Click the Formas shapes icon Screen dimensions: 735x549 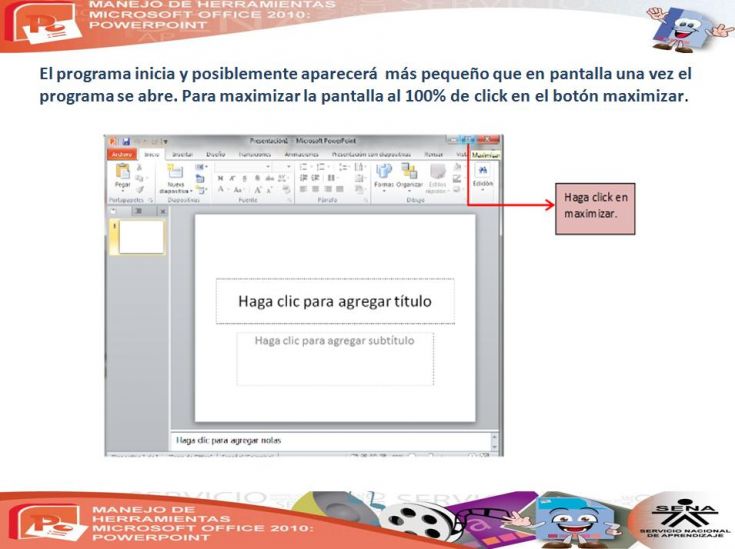point(383,171)
